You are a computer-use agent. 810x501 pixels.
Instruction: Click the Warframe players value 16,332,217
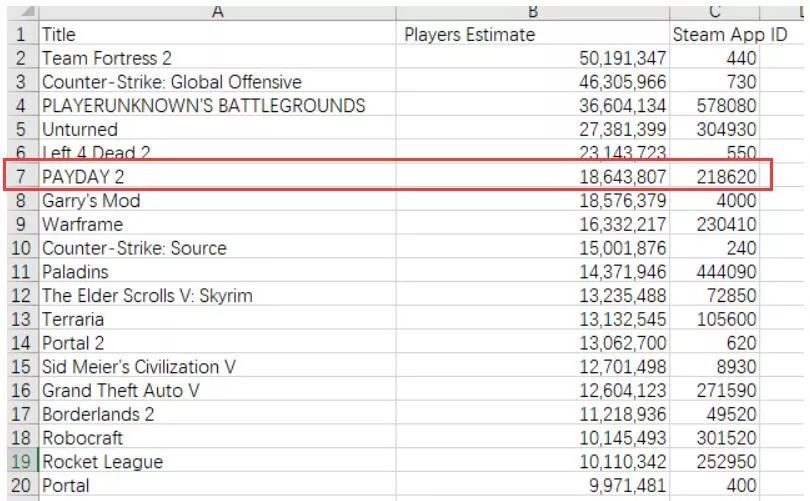(533, 225)
